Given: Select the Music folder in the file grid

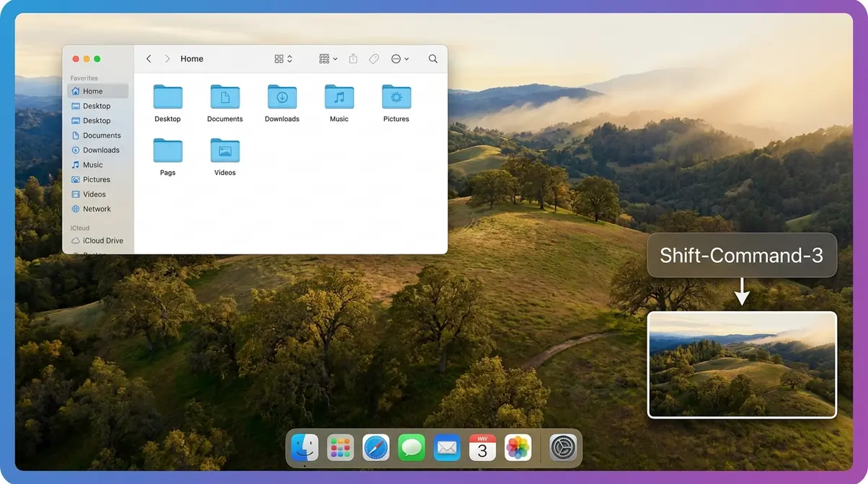Looking at the screenshot, I should point(340,103).
